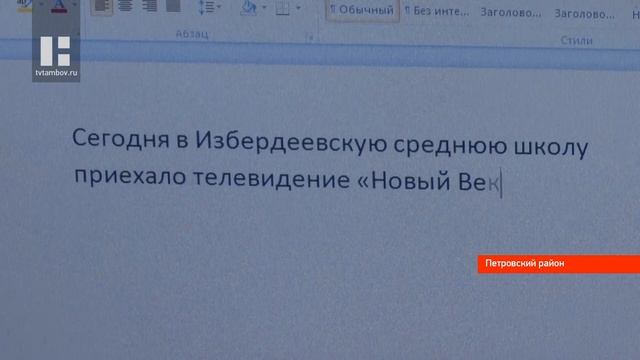Click the word приехало in the document
Screen dimensions: 640x360
click(130, 176)
